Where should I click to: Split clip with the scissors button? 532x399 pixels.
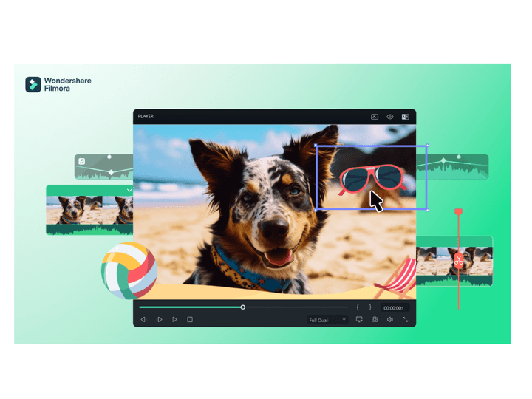point(459,261)
